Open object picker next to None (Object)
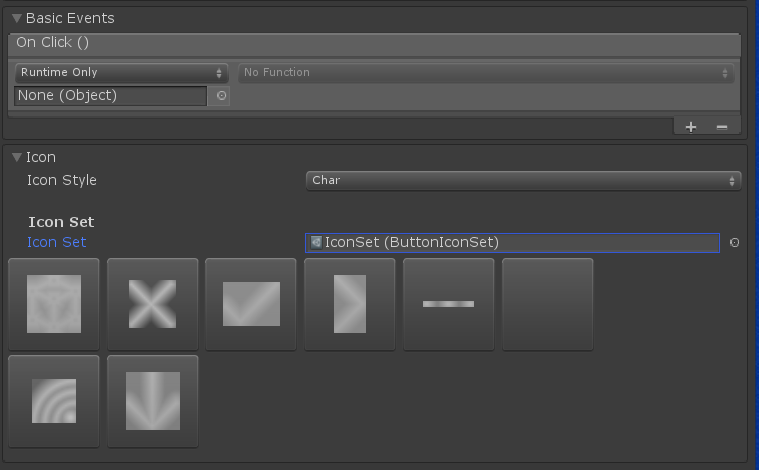Screen dimensions: 759x470 coord(221,95)
